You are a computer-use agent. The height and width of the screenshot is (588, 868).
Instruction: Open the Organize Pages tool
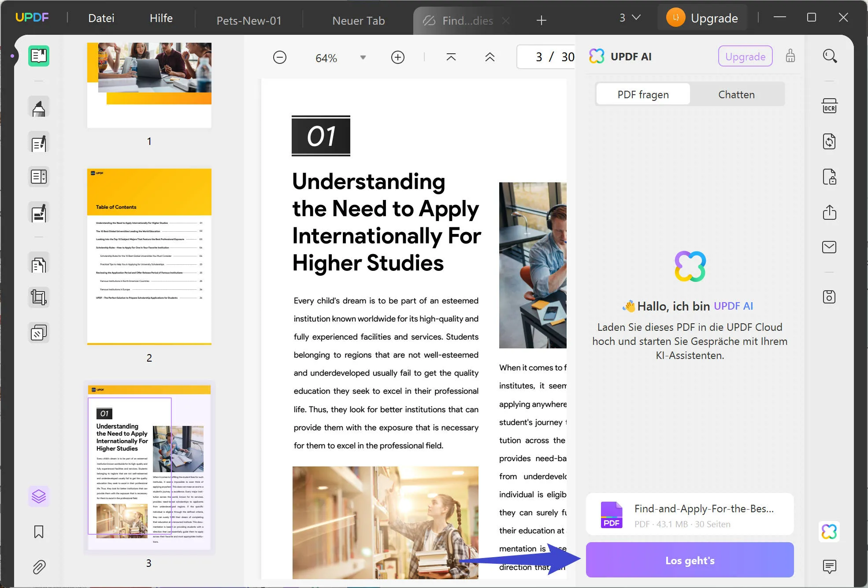click(x=39, y=265)
